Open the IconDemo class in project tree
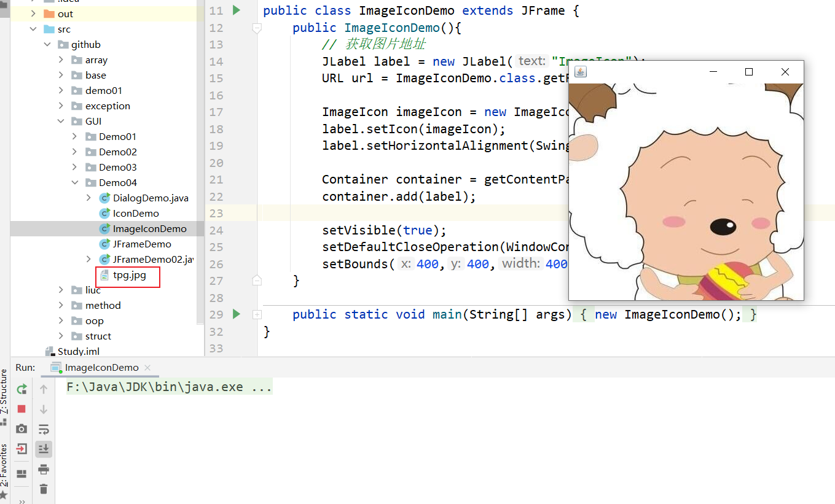The width and height of the screenshot is (835, 504). [x=136, y=213]
